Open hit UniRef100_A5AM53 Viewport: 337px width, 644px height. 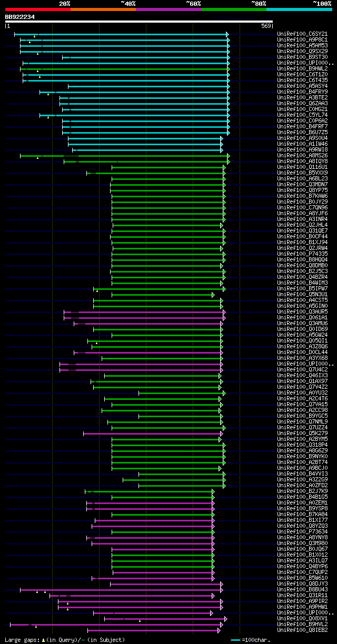click(302, 46)
